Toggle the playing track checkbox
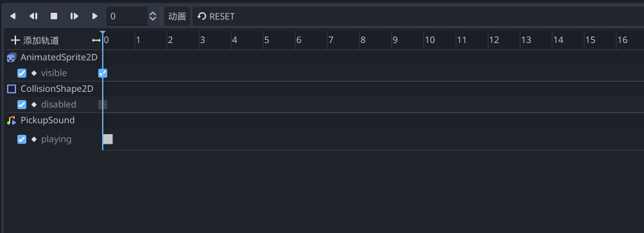This screenshot has height=233, width=644. tap(22, 139)
